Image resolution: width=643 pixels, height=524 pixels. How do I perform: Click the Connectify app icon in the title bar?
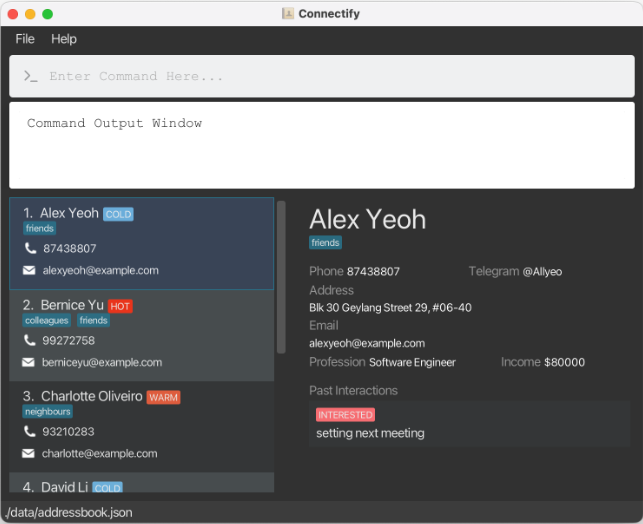[x=287, y=14]
